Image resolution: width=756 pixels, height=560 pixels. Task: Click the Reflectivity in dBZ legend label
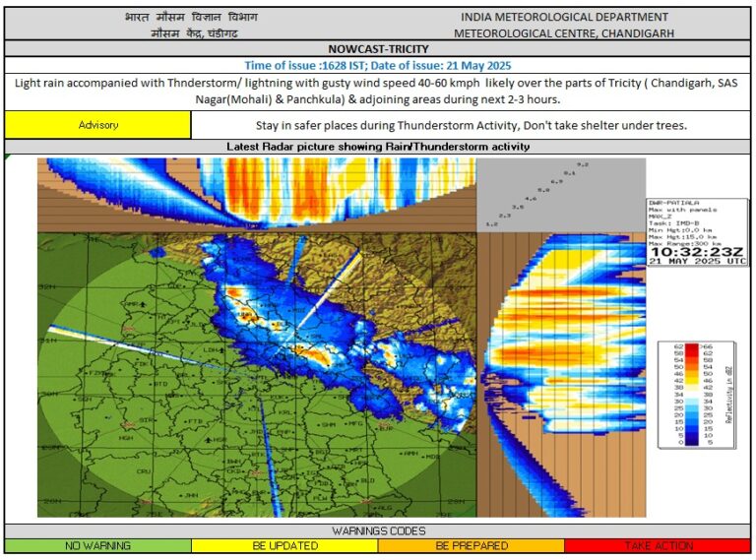point(728,395)
